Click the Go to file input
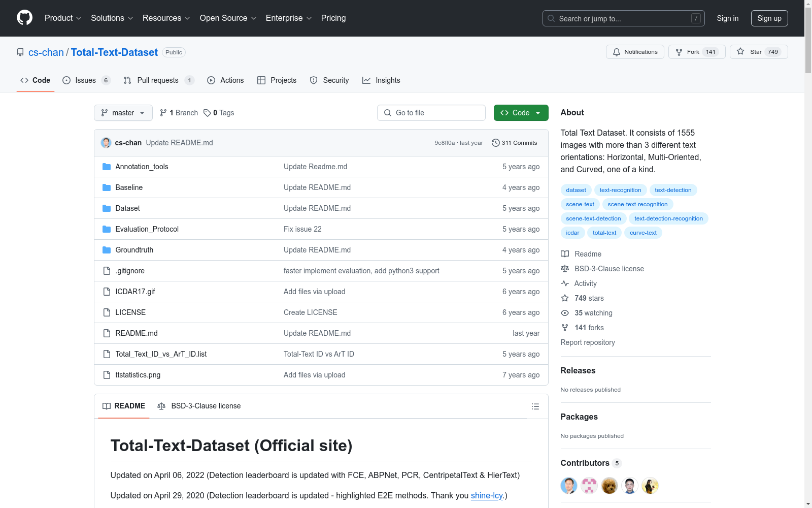Image resolution: width=812 pixels, height=508 pixels. tap(431, 113)
